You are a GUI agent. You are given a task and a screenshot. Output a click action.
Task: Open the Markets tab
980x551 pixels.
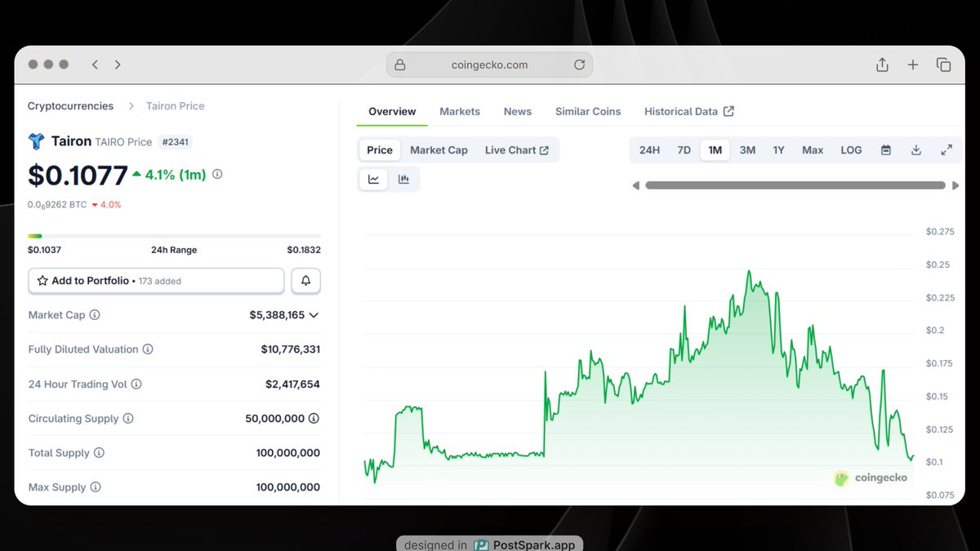click(460, 111)
